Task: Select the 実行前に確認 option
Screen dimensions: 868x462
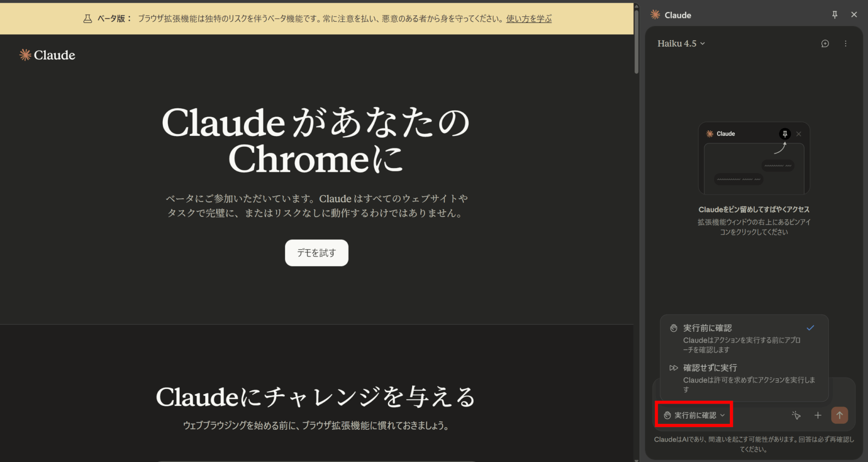Action: click(707, 328)
